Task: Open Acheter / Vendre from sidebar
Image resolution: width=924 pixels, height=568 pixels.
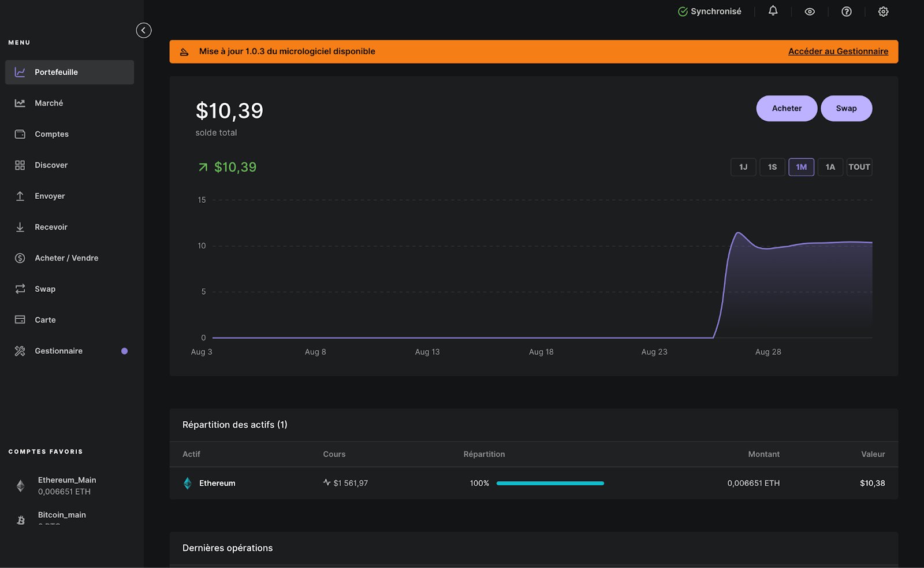Action: click(66, 258)
